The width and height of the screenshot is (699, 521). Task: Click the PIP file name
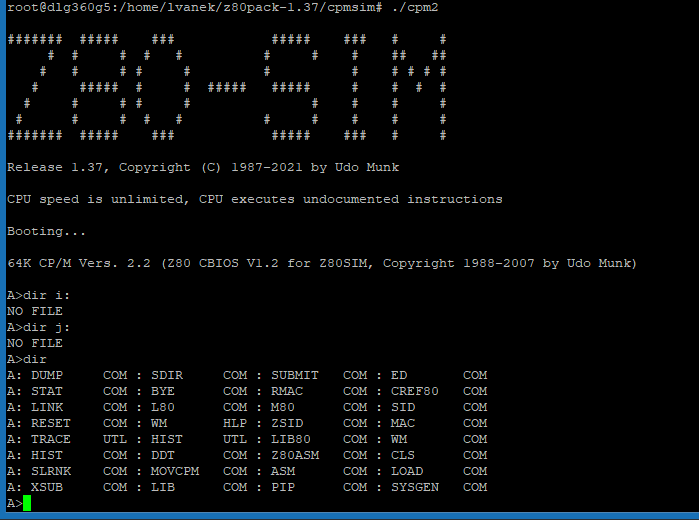pyautogui.click(x=283, y=488)
